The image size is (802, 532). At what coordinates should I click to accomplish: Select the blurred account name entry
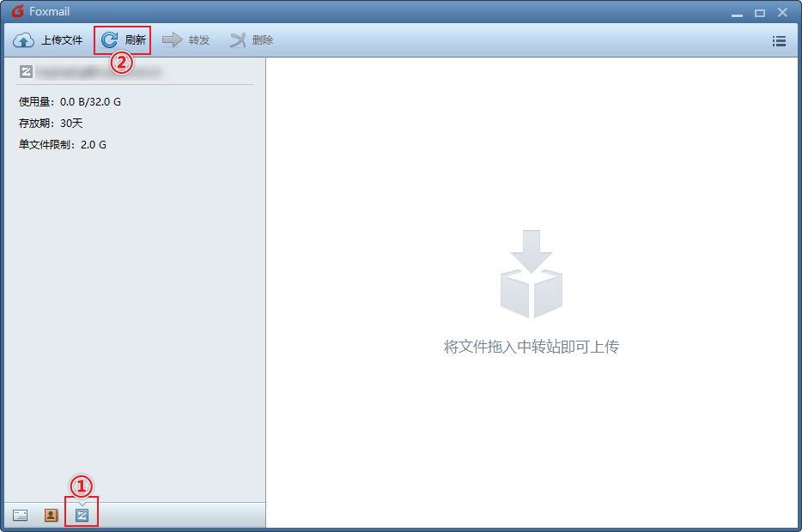[99, 72]
